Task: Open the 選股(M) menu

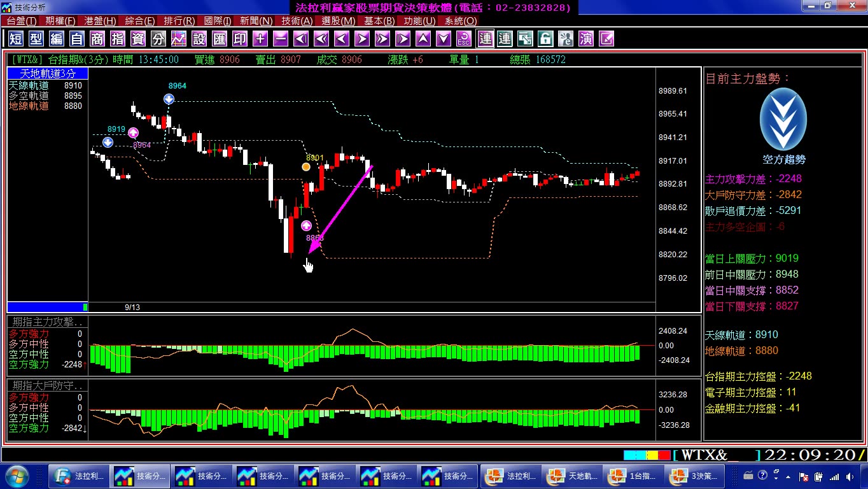Action: point(339,21)
